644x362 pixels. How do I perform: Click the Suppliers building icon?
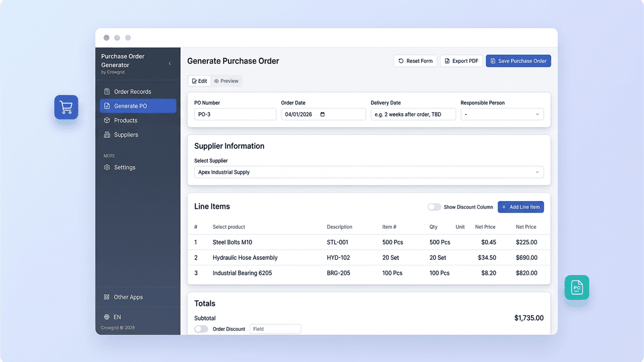click(107, 135)
